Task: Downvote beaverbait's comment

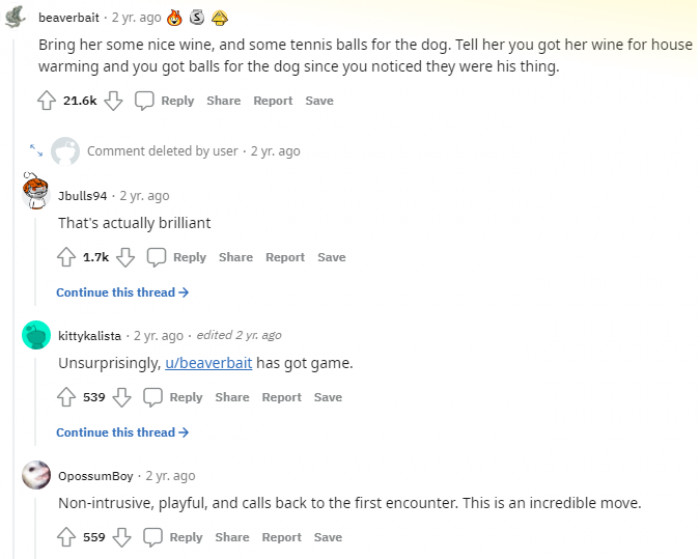Action: coord(114,100)
